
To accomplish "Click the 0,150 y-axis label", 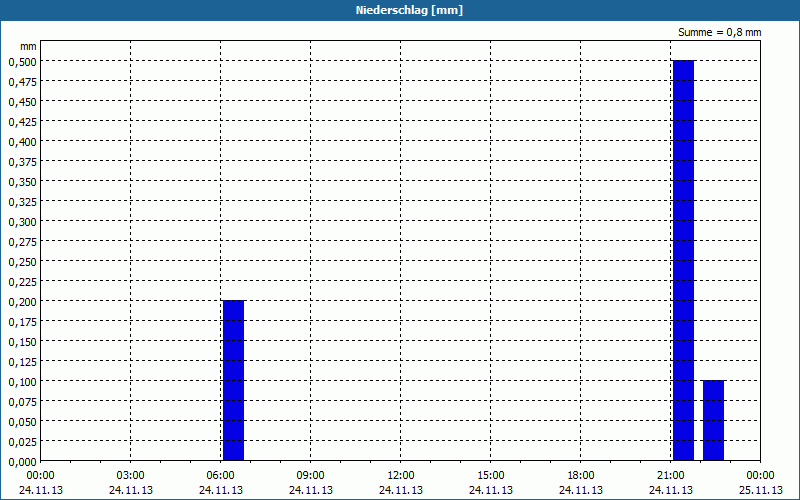I will click(22, 342).
